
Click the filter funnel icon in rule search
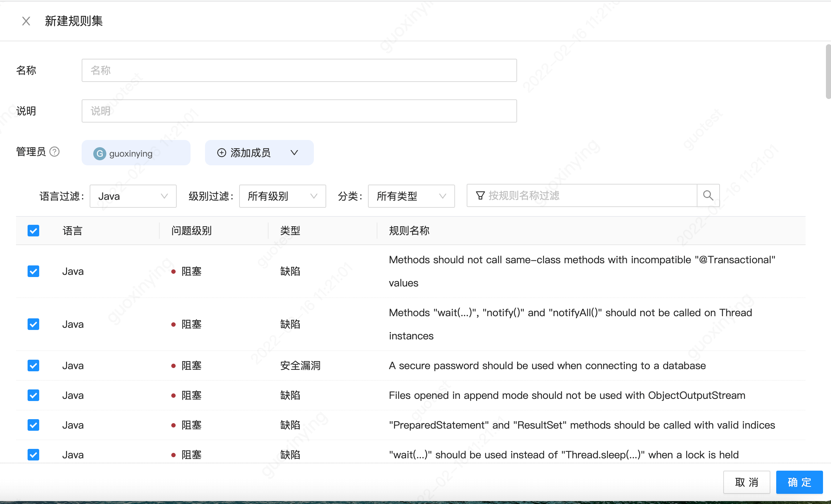click(x=480, y=196)
